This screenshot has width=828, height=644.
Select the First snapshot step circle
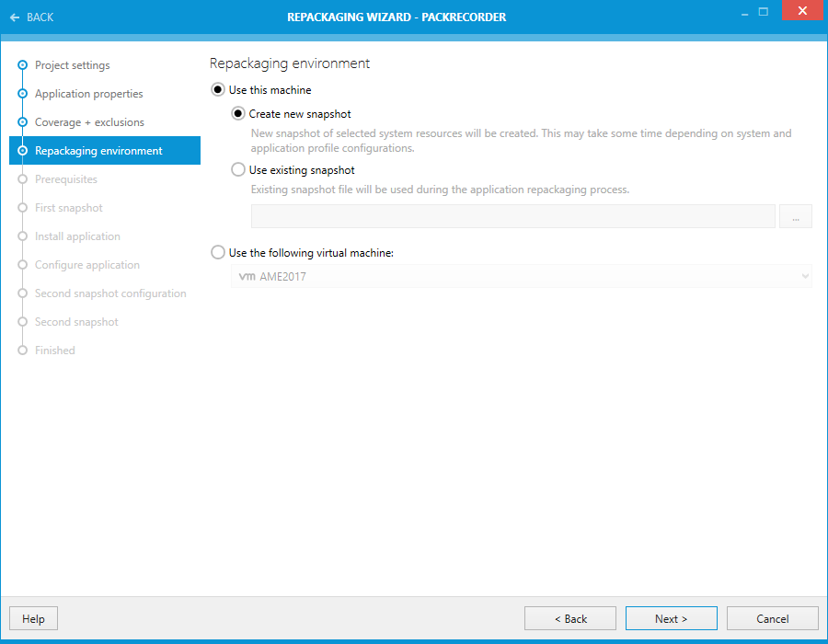[x=21, y=208]
